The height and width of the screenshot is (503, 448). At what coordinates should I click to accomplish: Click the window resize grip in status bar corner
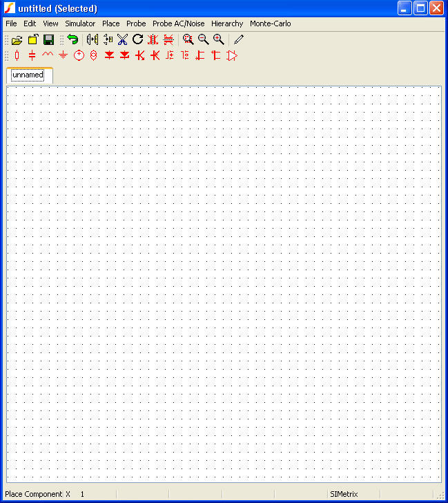coord(440,495)
